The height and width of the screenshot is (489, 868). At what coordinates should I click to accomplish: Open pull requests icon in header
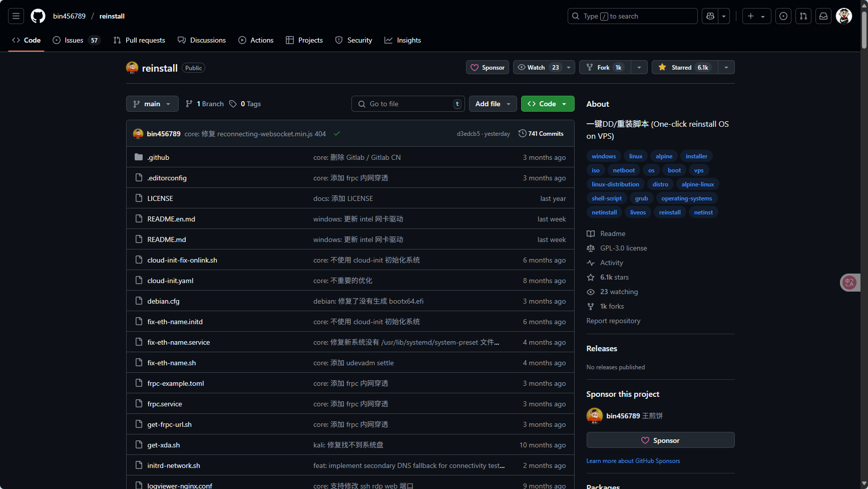point(803,16)
